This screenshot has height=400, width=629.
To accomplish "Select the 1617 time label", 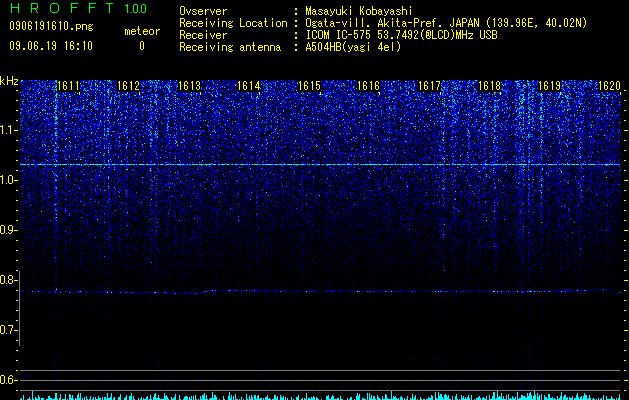I will click(x=429, y=86).
